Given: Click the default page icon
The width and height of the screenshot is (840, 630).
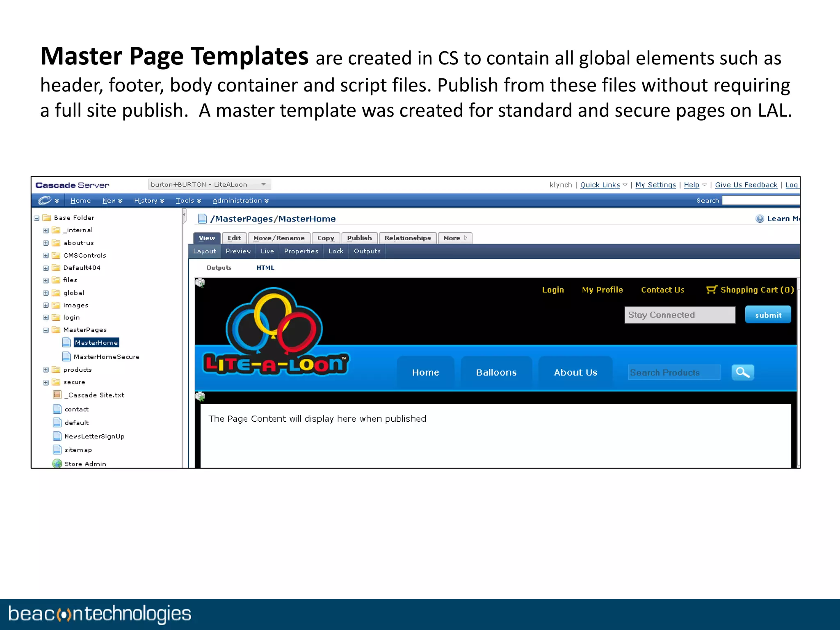Looking at the screenshot, I should (x=57, y=422).
